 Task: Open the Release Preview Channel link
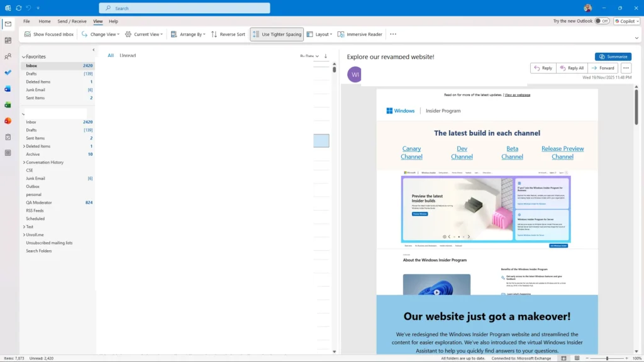pyautogui.click(x=562, y=153)
